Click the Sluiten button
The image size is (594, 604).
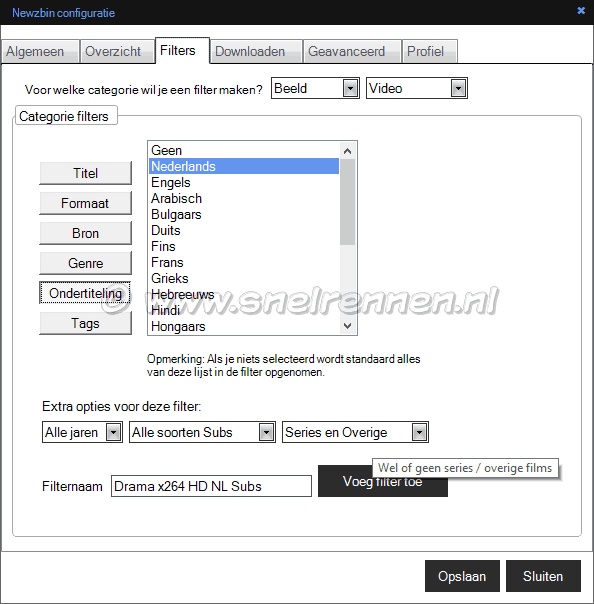[x=543, y=576]
